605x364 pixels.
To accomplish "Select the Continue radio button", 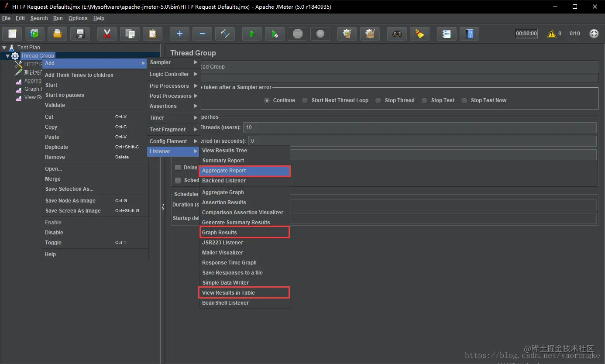I will coord(267,100).
